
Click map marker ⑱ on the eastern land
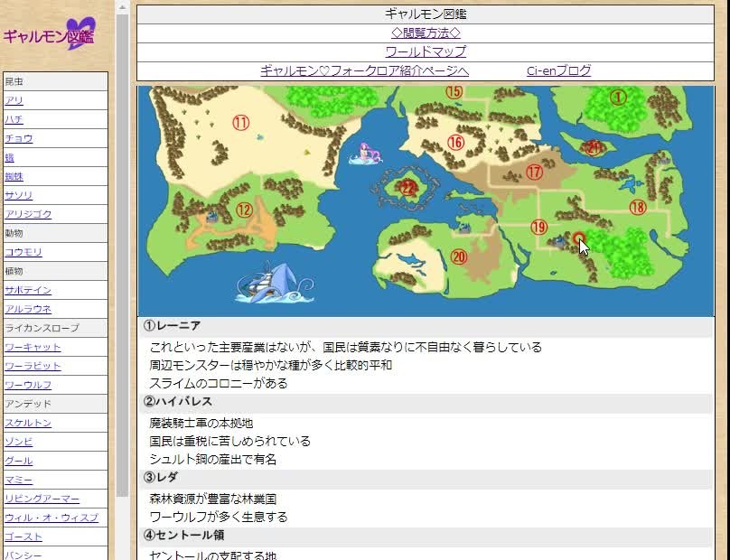[x=637, y=207]
